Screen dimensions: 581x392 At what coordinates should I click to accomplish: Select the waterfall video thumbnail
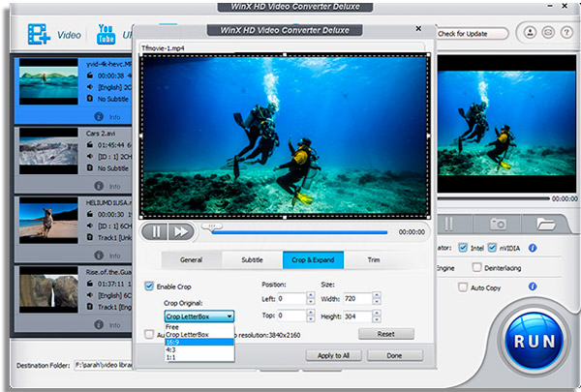click(x=48, y=289)
